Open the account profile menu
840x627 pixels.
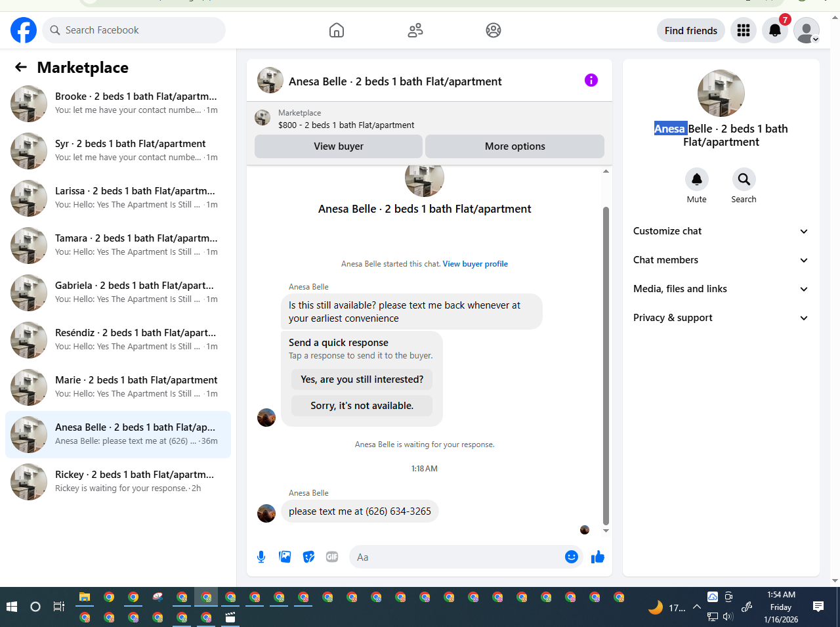pyautogui.click(x=807, y=30)
